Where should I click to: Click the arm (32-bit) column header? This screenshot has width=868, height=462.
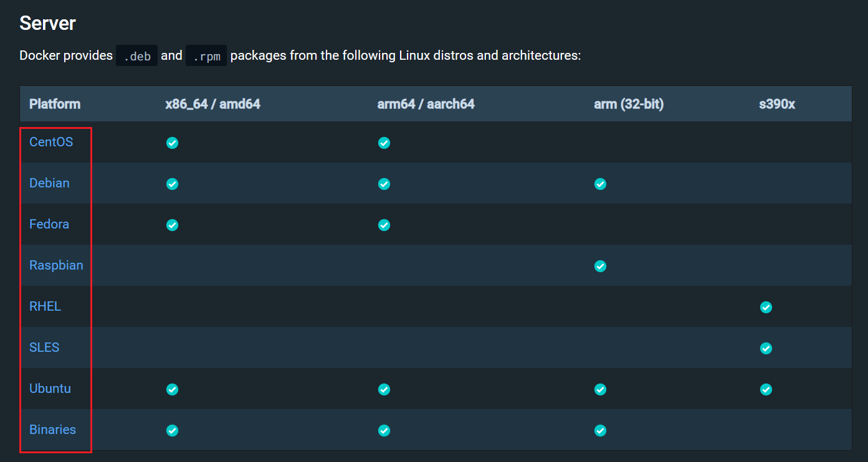tap(629, 104)
